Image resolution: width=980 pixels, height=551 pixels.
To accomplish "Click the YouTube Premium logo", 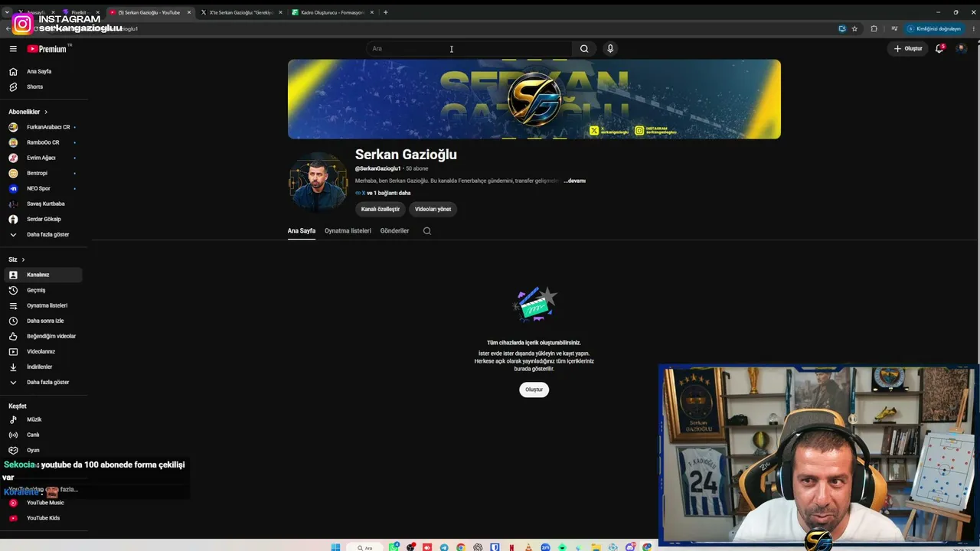I will click(47, 48).
